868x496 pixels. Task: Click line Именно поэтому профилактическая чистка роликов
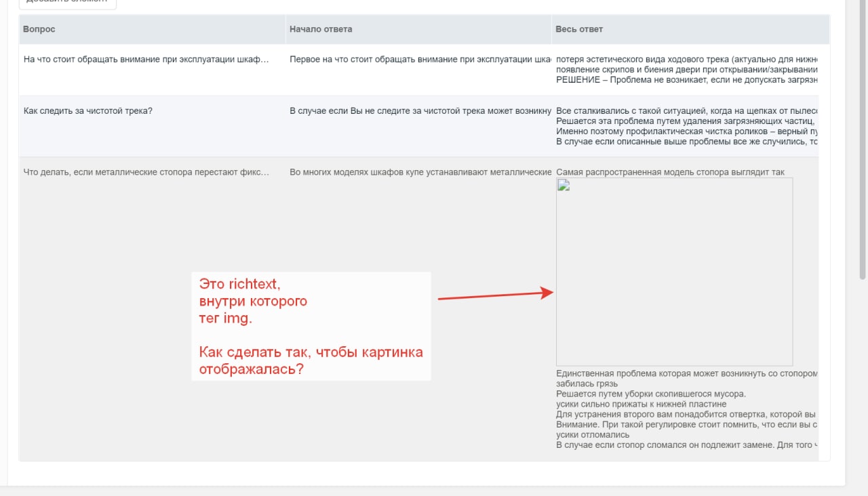click(x=687, y=131)
